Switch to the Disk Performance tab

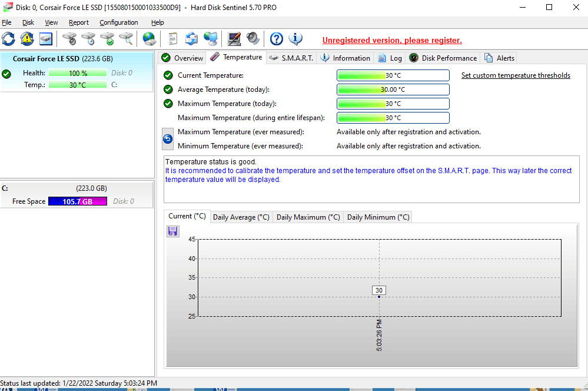pos(443,58)
